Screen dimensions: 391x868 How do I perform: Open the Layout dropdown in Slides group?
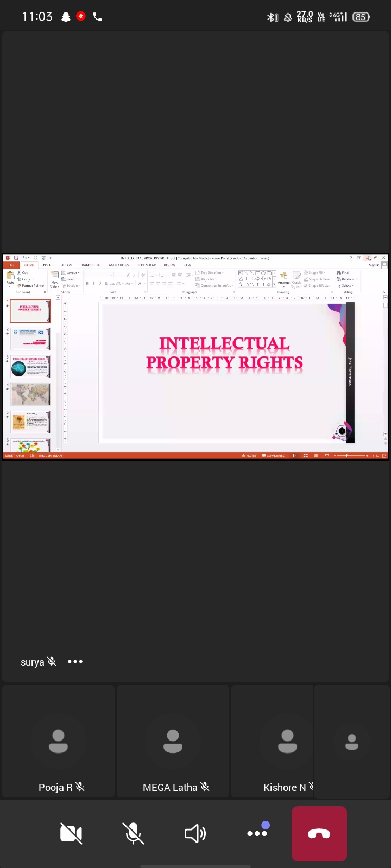point(72,273)
